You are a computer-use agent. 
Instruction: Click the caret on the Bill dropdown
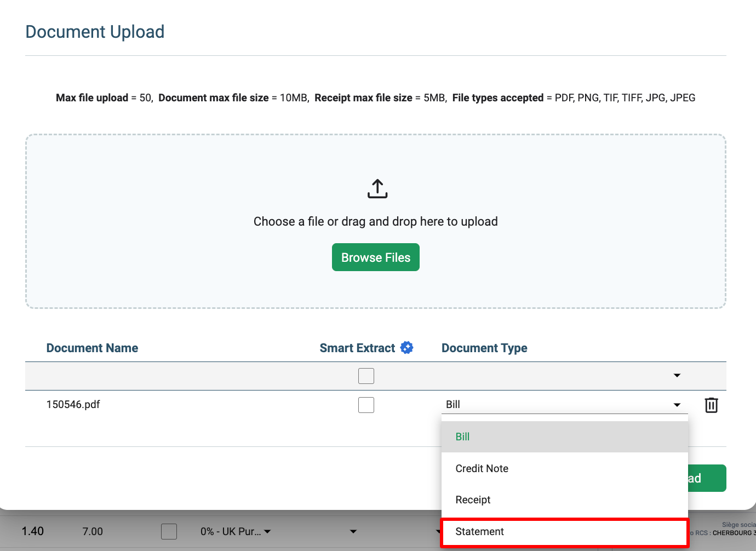(x=677, y=404)
